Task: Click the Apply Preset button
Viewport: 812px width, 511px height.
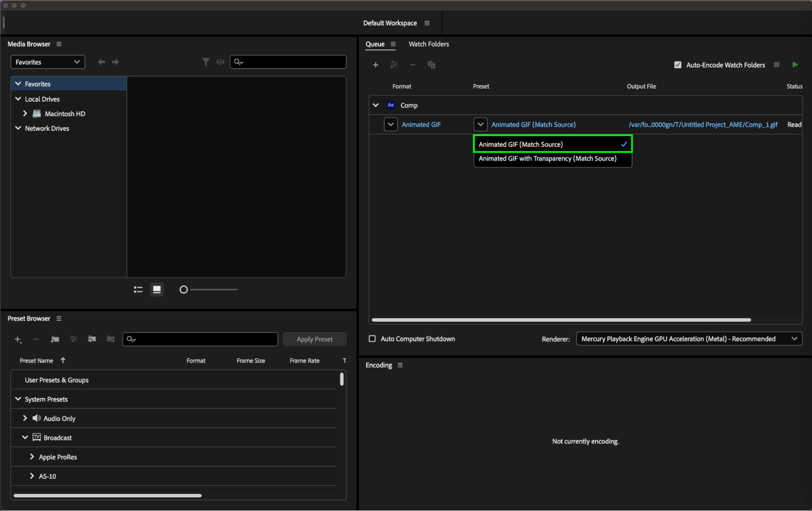Action: [x=314, y=339]
